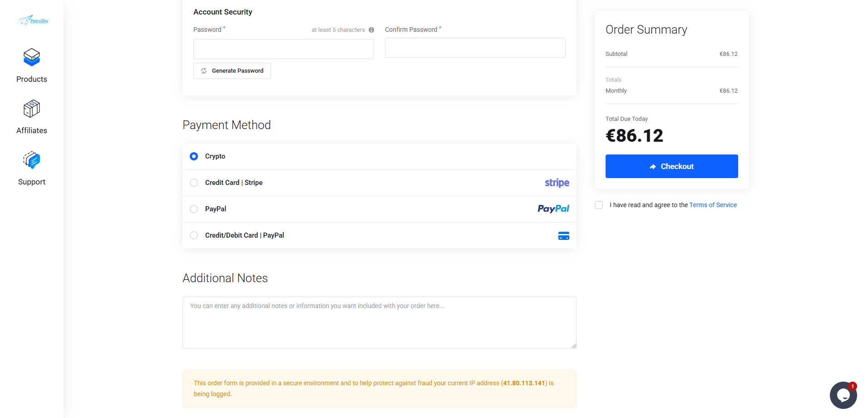Click the Stripe logo
This screenshot has width=868, height=418.
click(557, 183)
